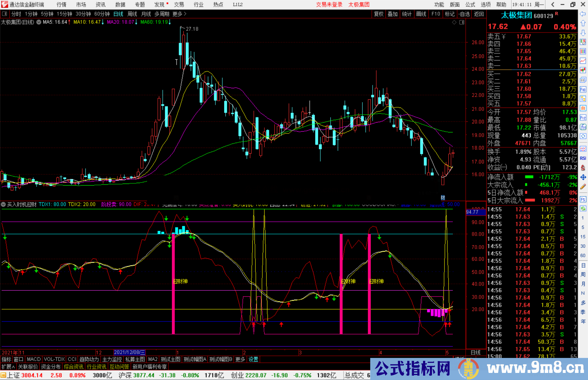Open the F10 company info sidebar icon
The height and width of the screenshot is (380, 588).
583,90
